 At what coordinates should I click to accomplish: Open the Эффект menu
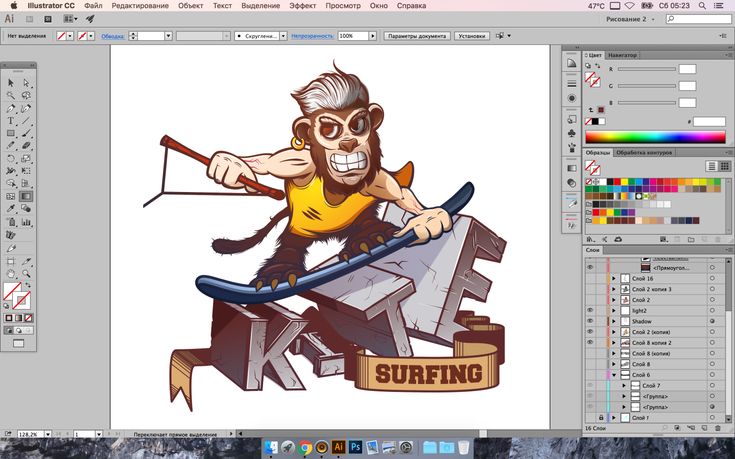[302, 6]
